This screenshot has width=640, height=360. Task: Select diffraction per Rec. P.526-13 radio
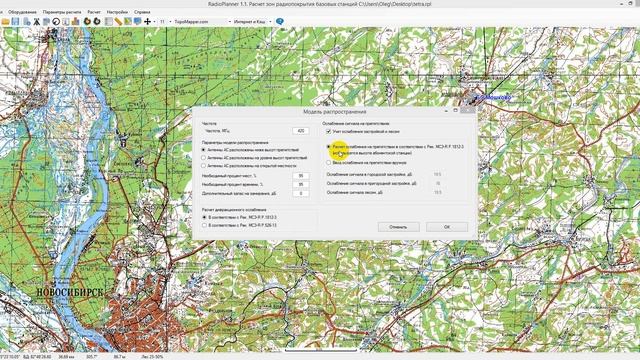click(x=204, y=225)
